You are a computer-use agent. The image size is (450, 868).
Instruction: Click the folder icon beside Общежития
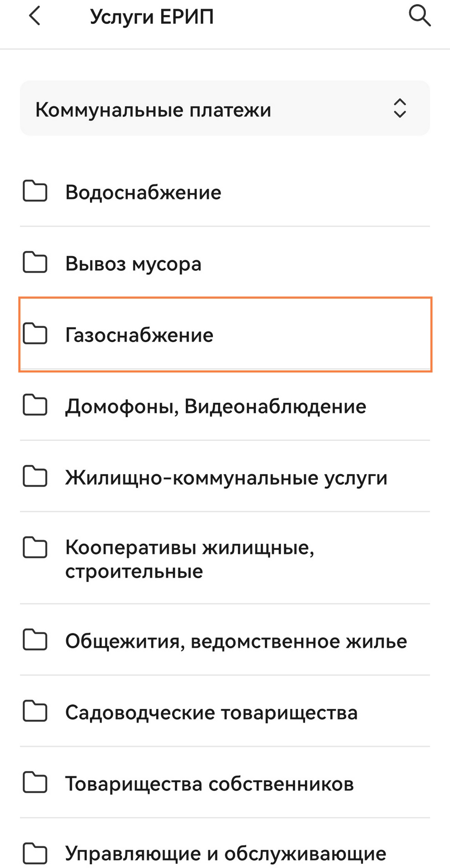tap(35, 640)
